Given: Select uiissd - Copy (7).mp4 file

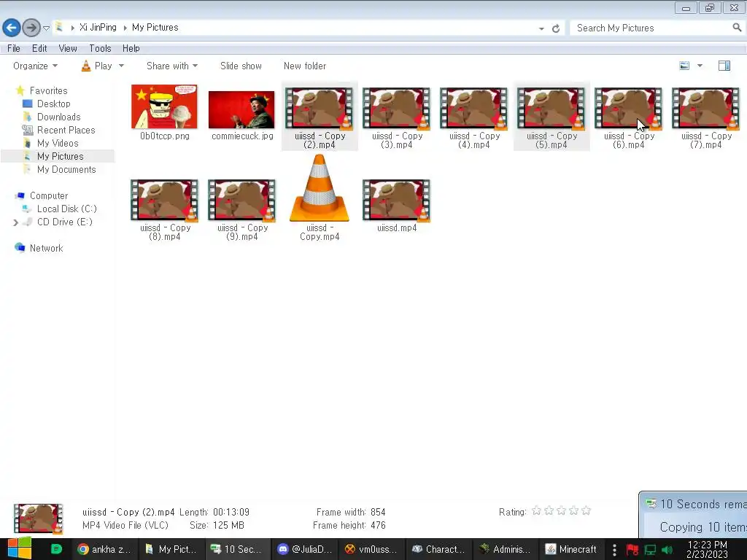Looking at the screenshot, I should tap(706, 117).
